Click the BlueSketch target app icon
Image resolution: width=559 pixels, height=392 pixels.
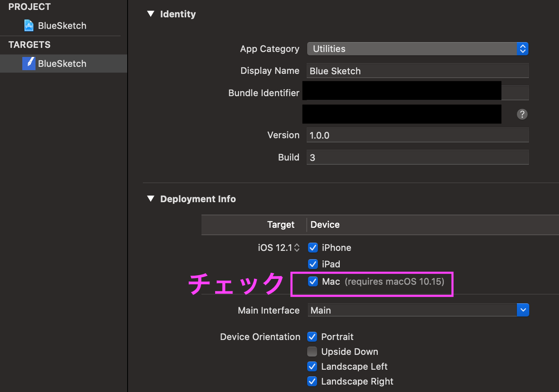coord(29,63)
